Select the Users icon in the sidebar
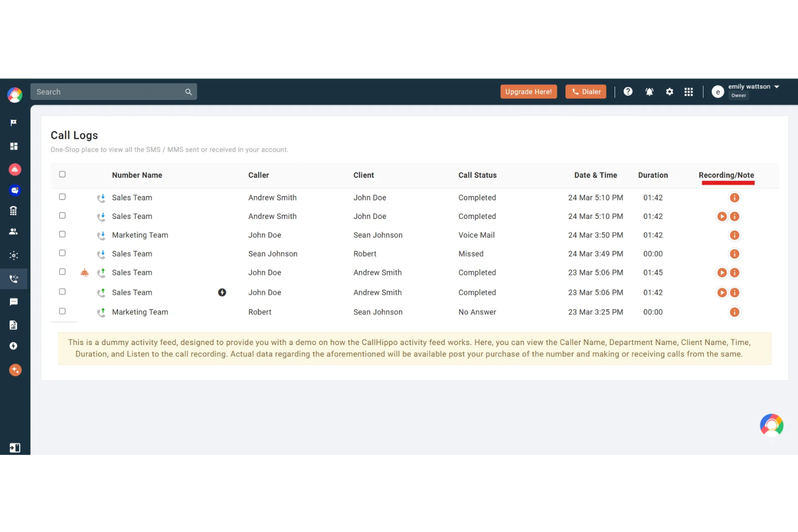 point(15,231)
